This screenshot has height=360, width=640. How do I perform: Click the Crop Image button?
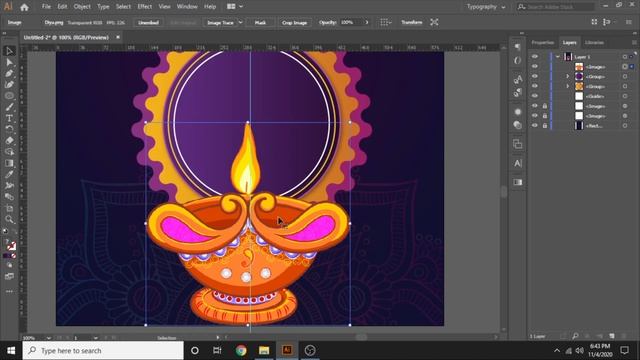pos(294,22)
